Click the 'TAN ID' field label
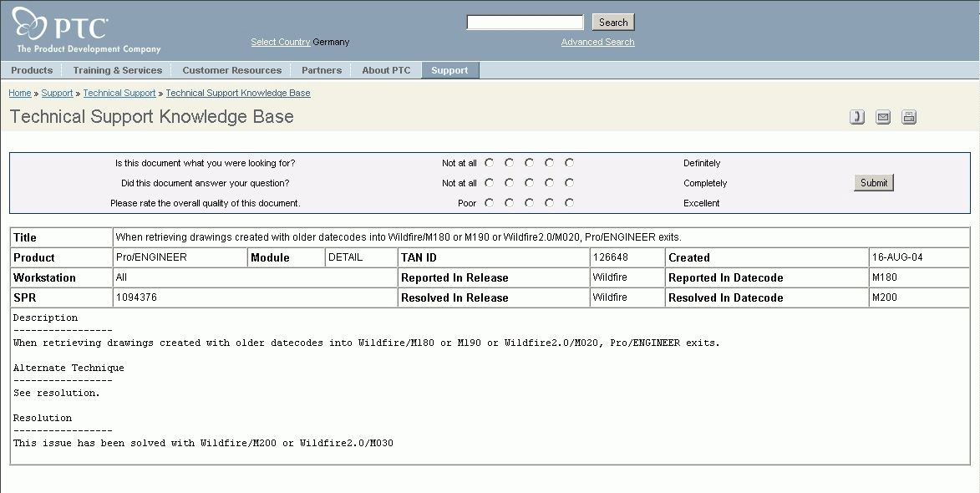This screenshot has width=980, height=493. [419, 257]
